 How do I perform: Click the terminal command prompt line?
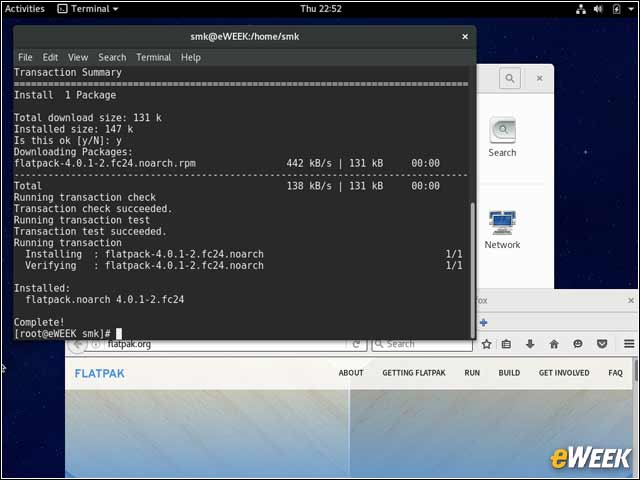pyautogui.click(x=68, y=333)
